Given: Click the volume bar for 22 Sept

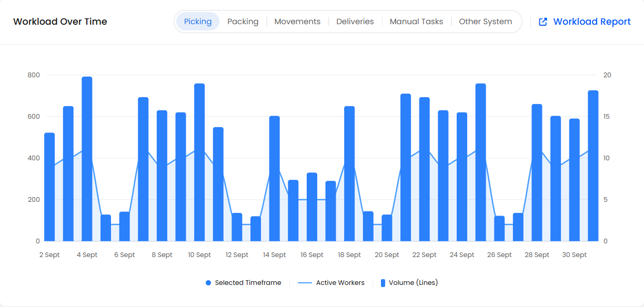Looking at the screenshot, I should (x=425, y=169).
